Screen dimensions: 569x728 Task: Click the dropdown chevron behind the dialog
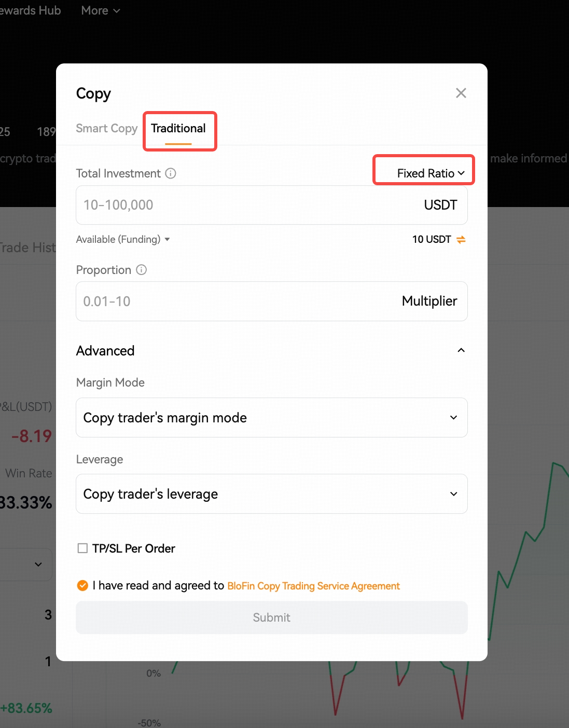coord(38,564)
